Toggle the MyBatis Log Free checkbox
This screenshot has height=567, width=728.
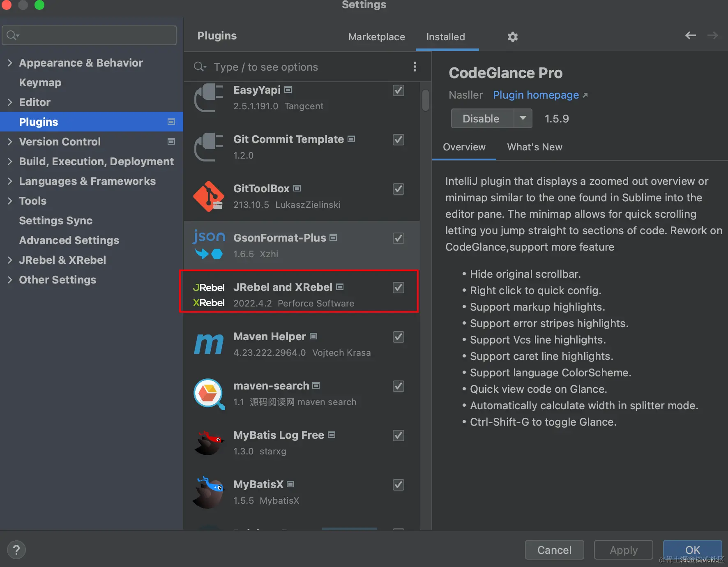point(399,436)
